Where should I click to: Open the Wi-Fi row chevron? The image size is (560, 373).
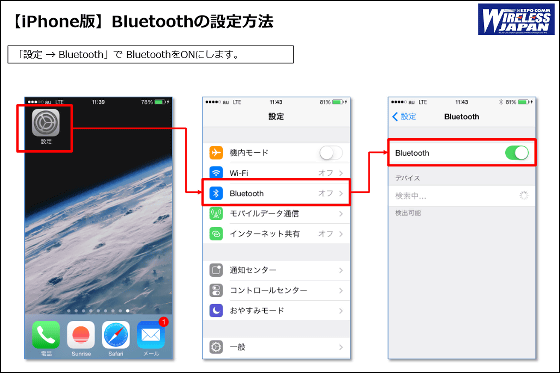(341, 173)
